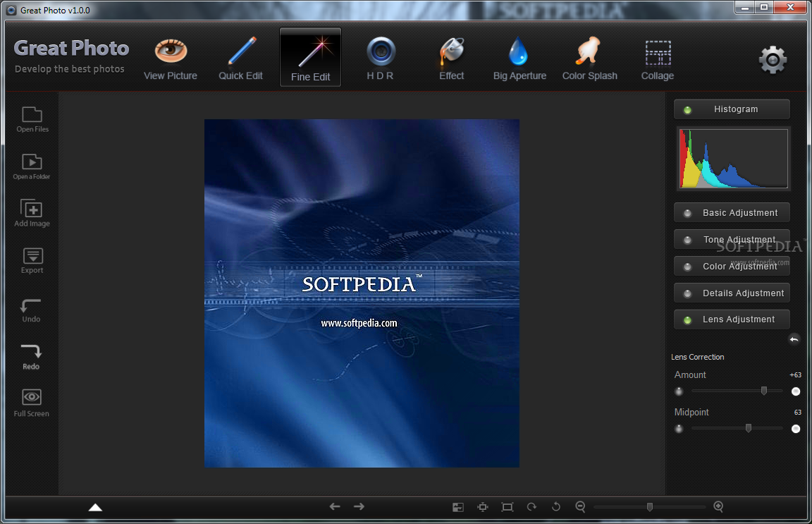Click the Midpoint slider handle
The image size is (812, 524).
749,428
